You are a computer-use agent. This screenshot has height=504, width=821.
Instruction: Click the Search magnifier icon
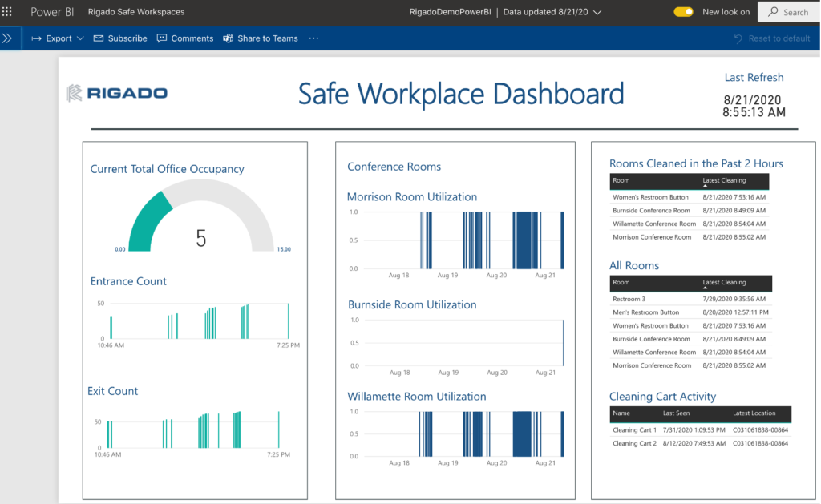(x=773, y=11)
